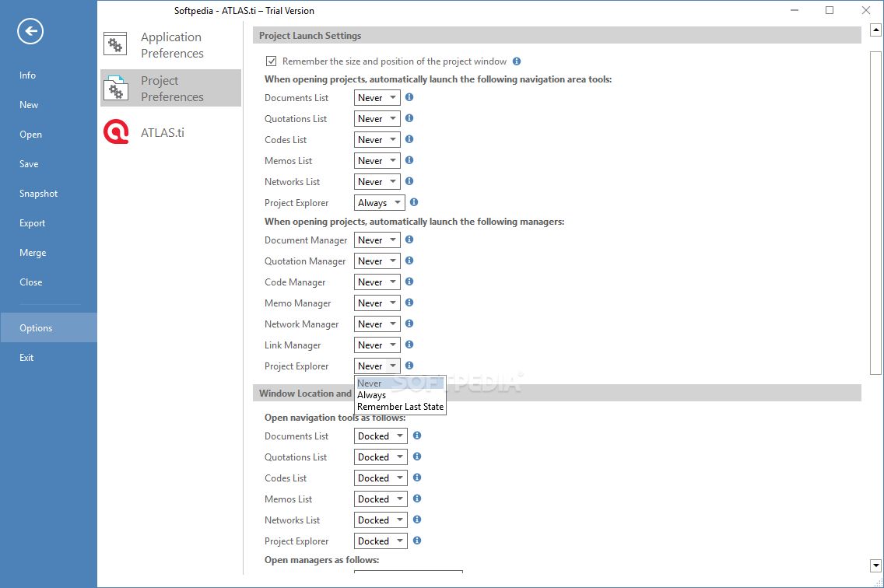Click the back arrow circle icon
The width and height of the screenshot is (884, 588).
click(x=30, y=31)
